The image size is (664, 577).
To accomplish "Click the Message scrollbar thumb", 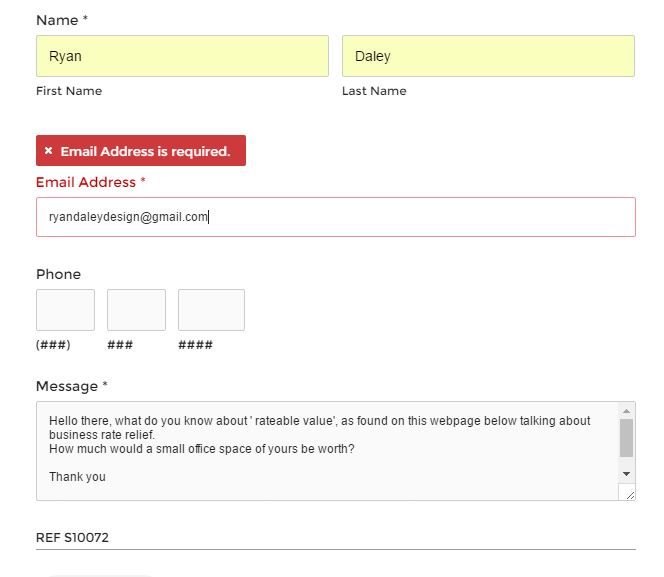I will [x=626, y=438].
